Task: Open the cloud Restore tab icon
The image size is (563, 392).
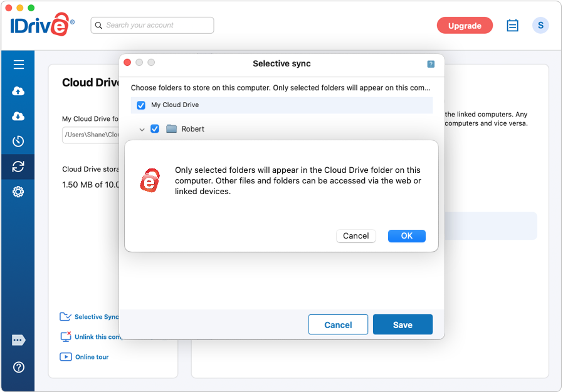Action: [x=18, y=116]
